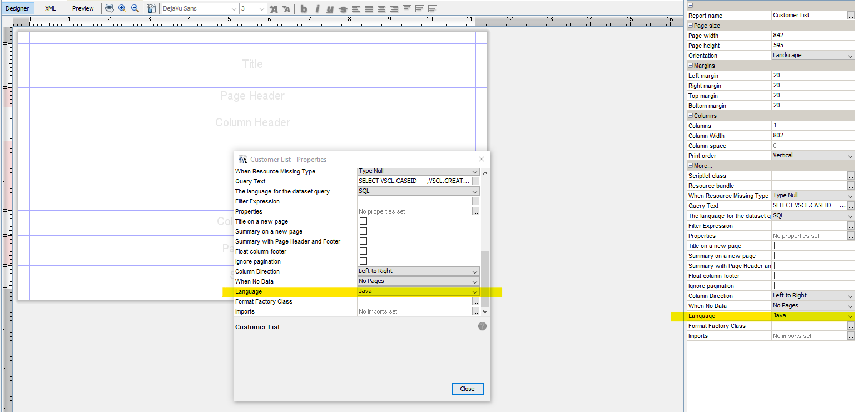
Task: Toggle bold formatting
Action: coord(304,9)
